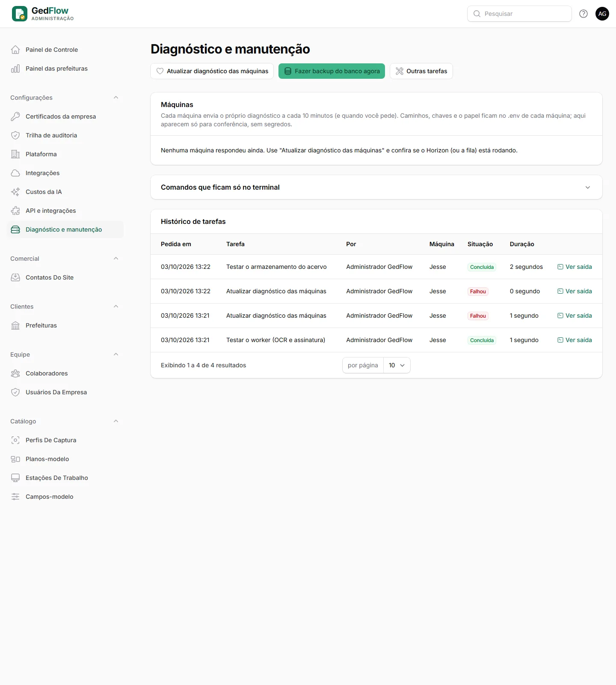Click Fazer backup do banco agora

(x=332, y=71)
